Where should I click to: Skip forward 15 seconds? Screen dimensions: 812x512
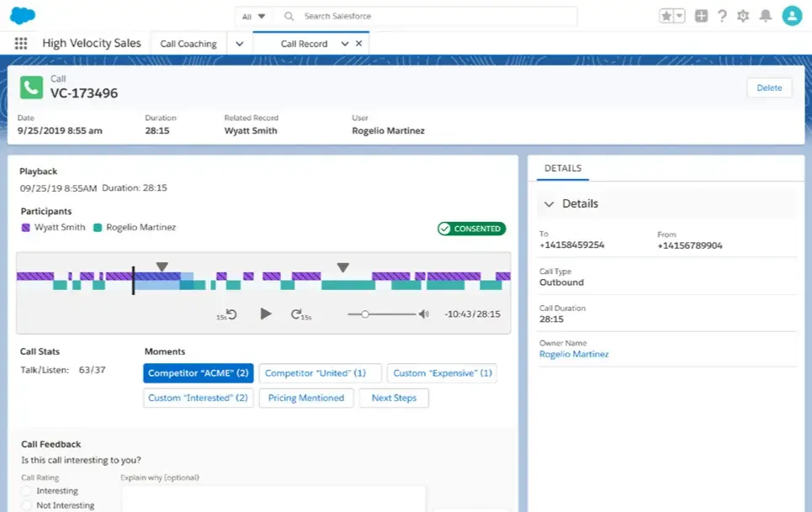(301, 314)
